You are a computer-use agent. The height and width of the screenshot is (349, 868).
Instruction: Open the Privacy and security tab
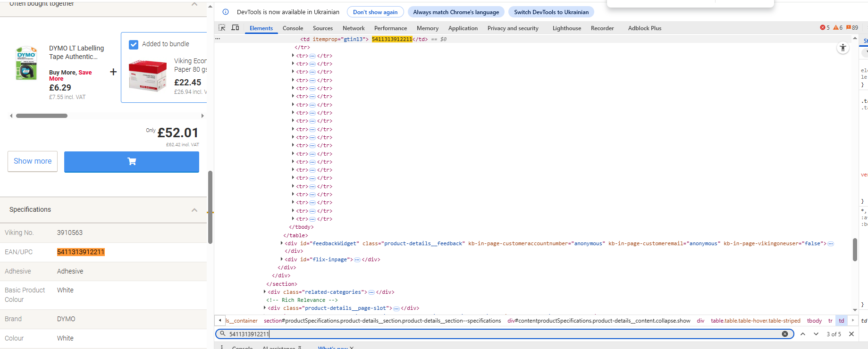513,28
